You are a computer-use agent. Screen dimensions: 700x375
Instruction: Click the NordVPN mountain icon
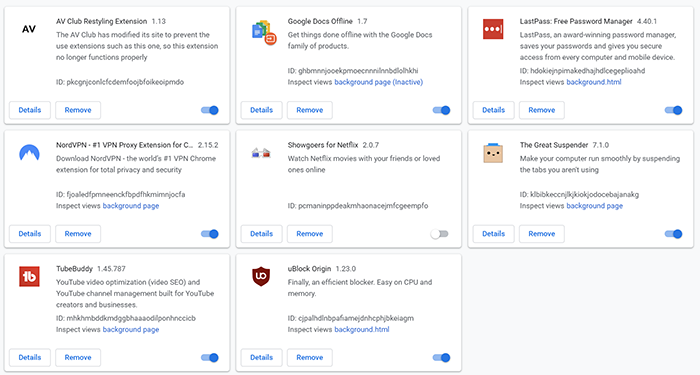tap(29, 153)
